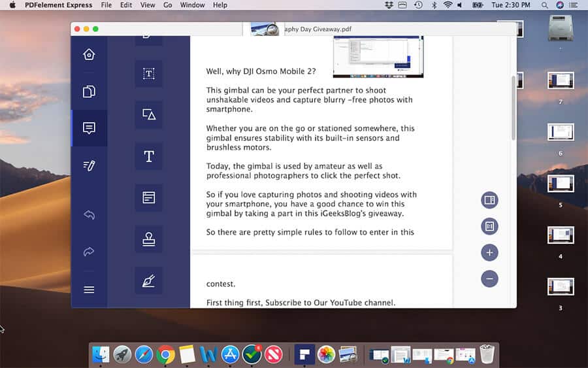This screenshot has height=368, width=588.
Task: Open the View menu
Action: (x=148, y=5)
